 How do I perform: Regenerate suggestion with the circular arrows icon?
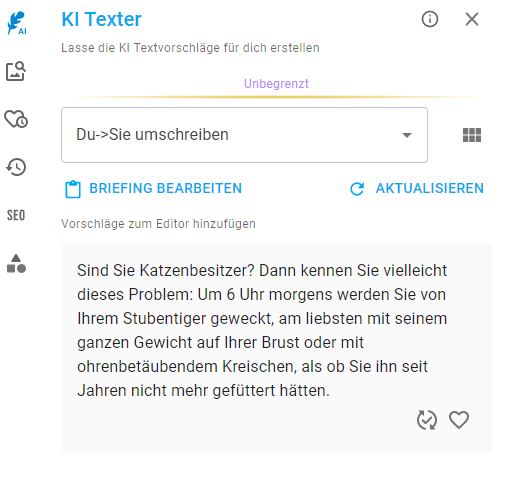427,420
